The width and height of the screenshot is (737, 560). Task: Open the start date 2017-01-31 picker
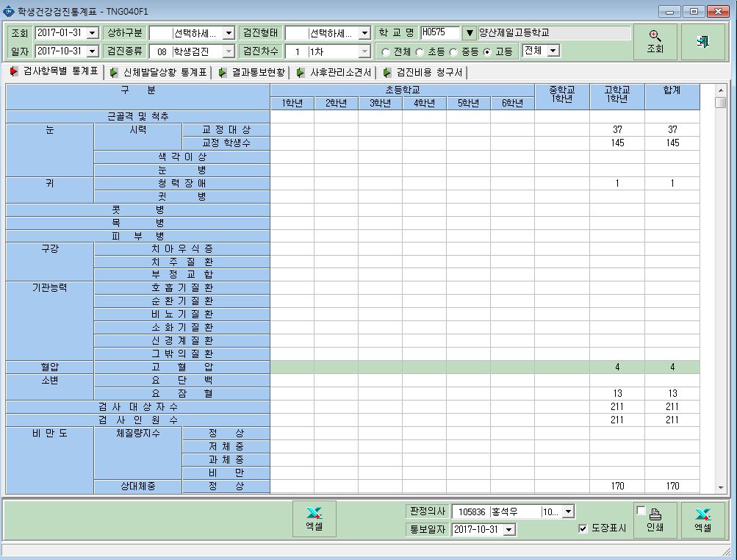pyautogui.click(x=93, y=33)
